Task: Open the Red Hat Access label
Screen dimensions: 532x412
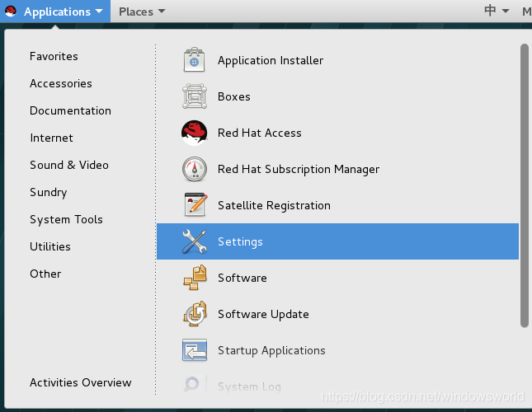Action: pos(259,133)
